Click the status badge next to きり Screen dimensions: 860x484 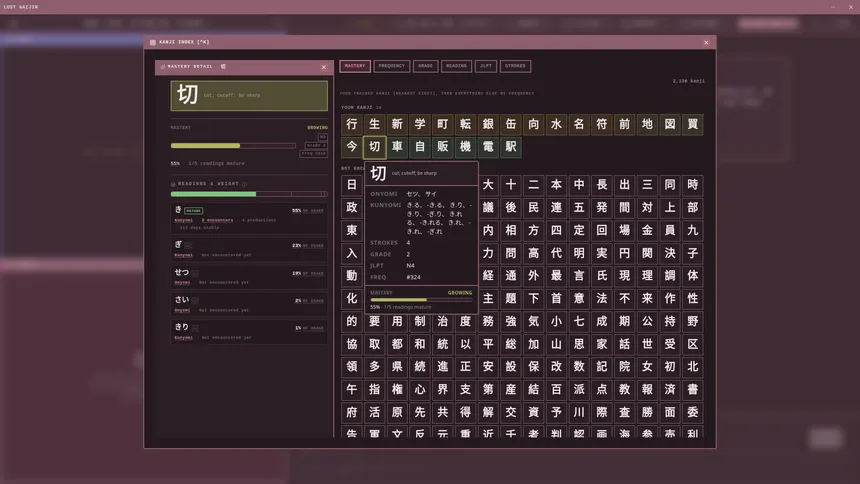pos(195,328)
